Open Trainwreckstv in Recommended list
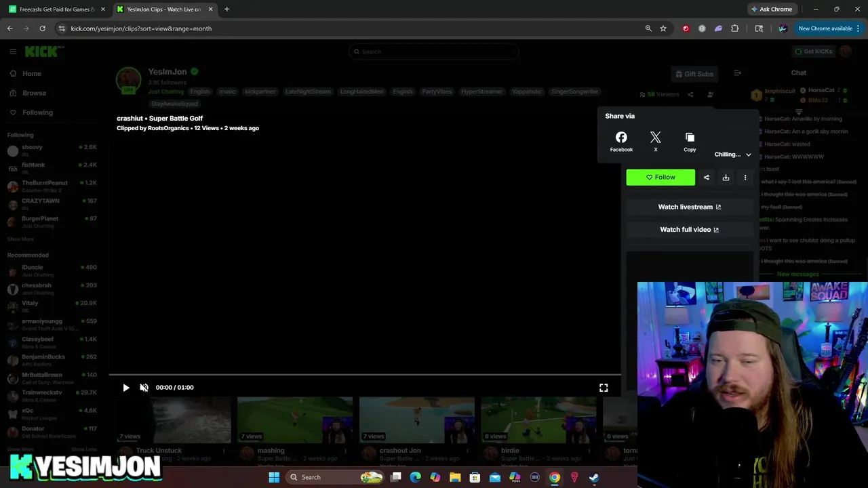The width and height of the screenshot is (868, 488). coord(53,396)
